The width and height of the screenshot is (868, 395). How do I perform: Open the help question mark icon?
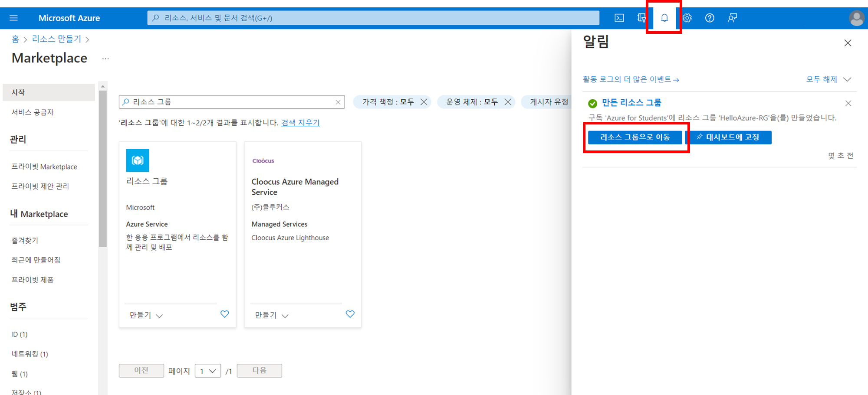tap(710, 18)
